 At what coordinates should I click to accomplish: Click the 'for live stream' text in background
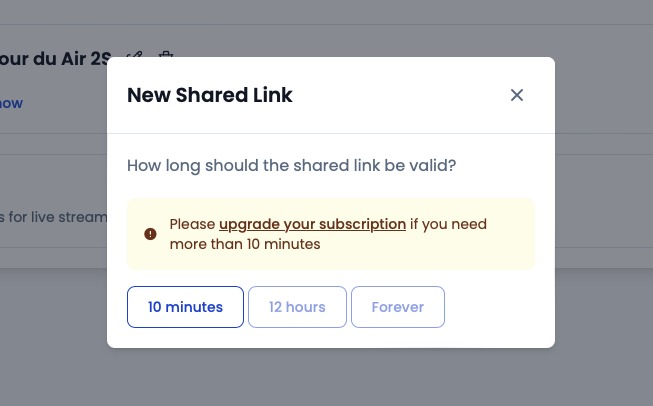(x=57, y=217)
